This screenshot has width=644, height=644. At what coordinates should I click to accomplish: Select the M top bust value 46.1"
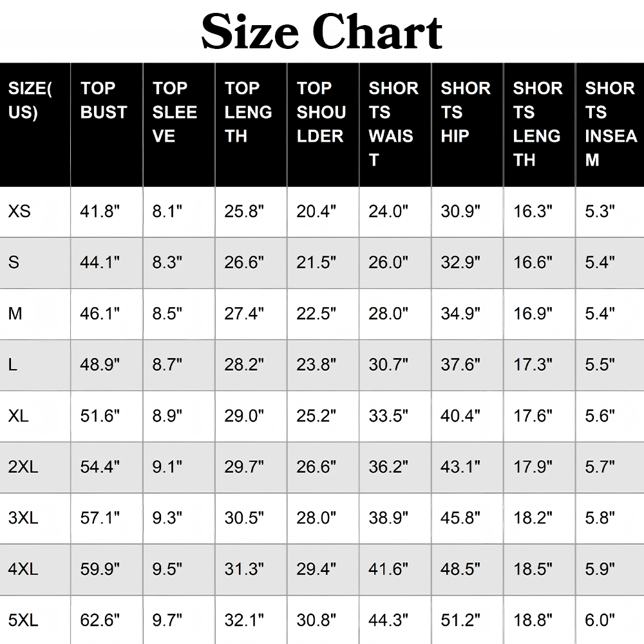tap(100, 314)
